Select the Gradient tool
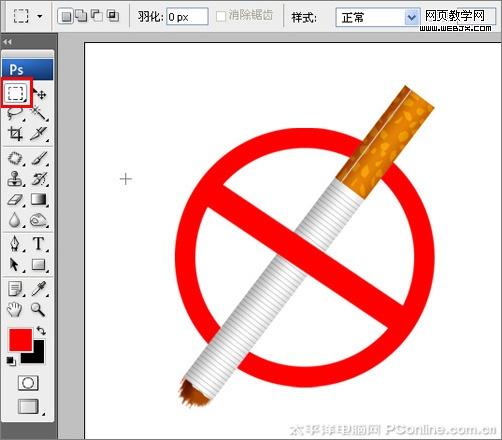 (x=39, y=199)
